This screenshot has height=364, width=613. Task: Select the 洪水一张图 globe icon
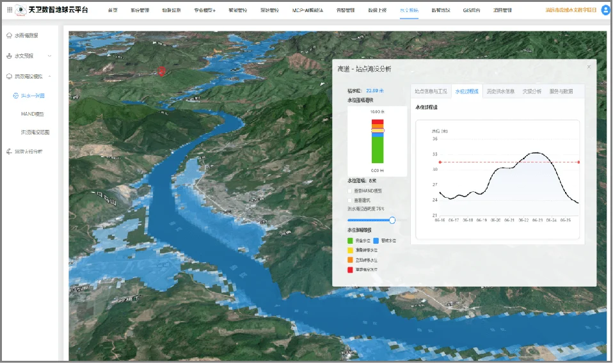point(16,96)
